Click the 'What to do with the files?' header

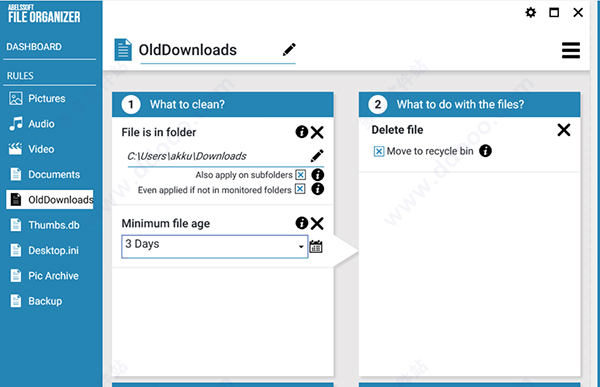click(470, 104)
